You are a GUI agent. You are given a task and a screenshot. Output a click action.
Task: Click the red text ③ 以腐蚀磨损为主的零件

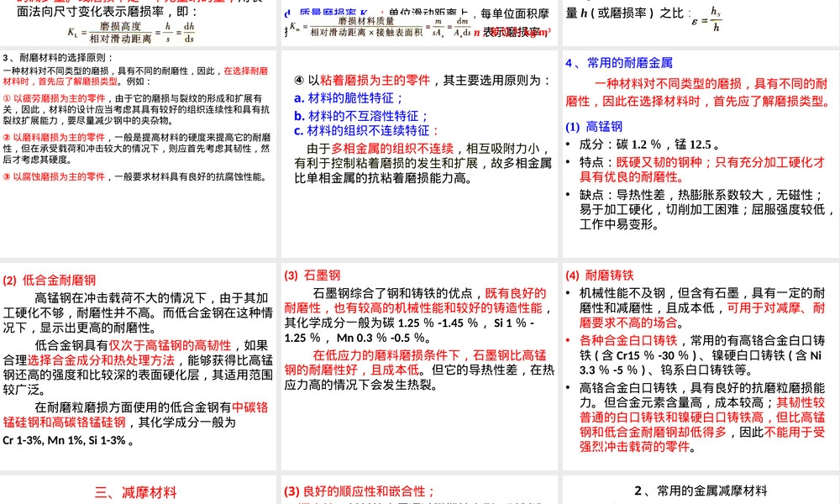coord(54,176)
